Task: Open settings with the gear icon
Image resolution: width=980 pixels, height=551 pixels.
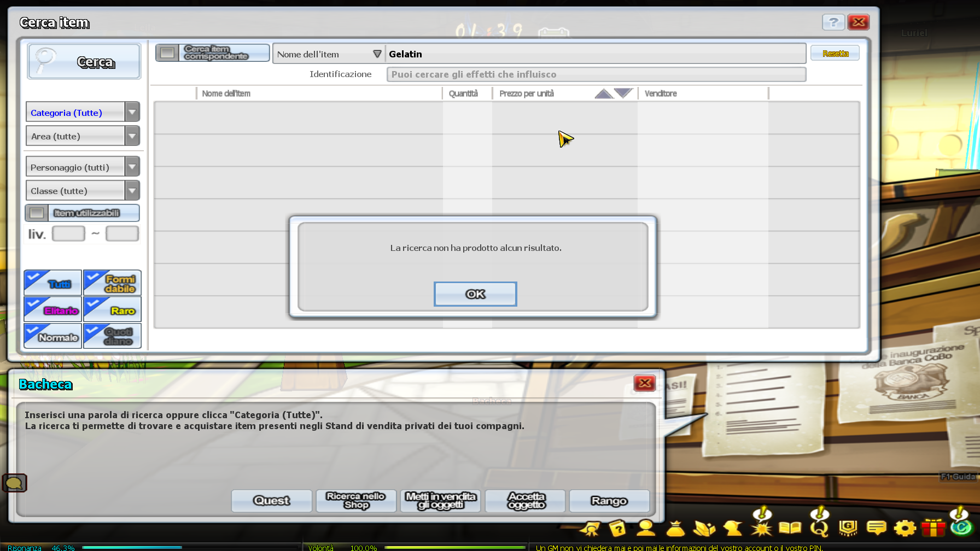Action: pyautogui.click(x=905, y=528)
